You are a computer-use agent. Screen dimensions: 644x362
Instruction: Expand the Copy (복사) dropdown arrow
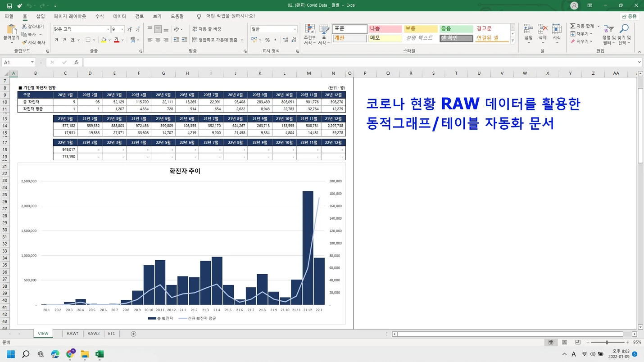(x=40, y=35)
